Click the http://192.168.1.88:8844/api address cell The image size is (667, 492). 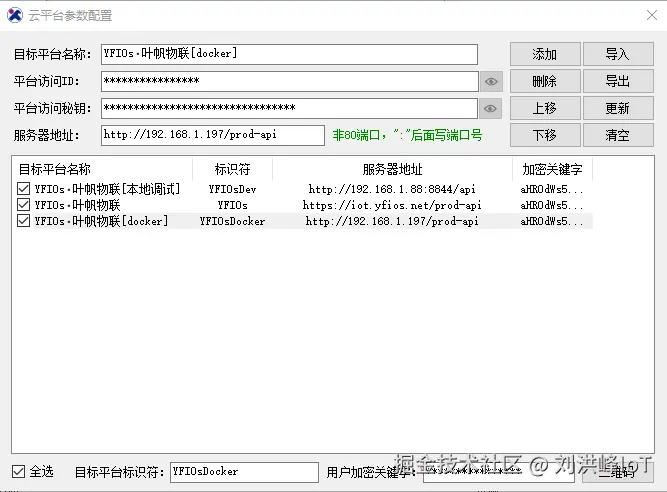pyautogui.click(x=392, y=189)
